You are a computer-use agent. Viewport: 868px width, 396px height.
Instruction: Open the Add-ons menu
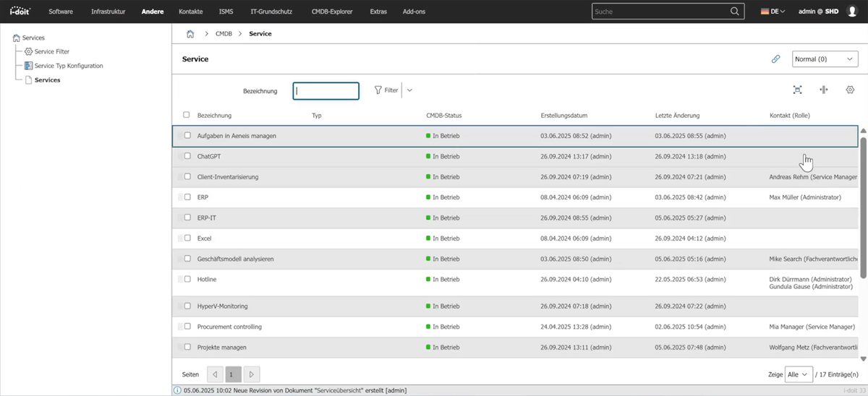pyautogui.click(x=414, y=12)
